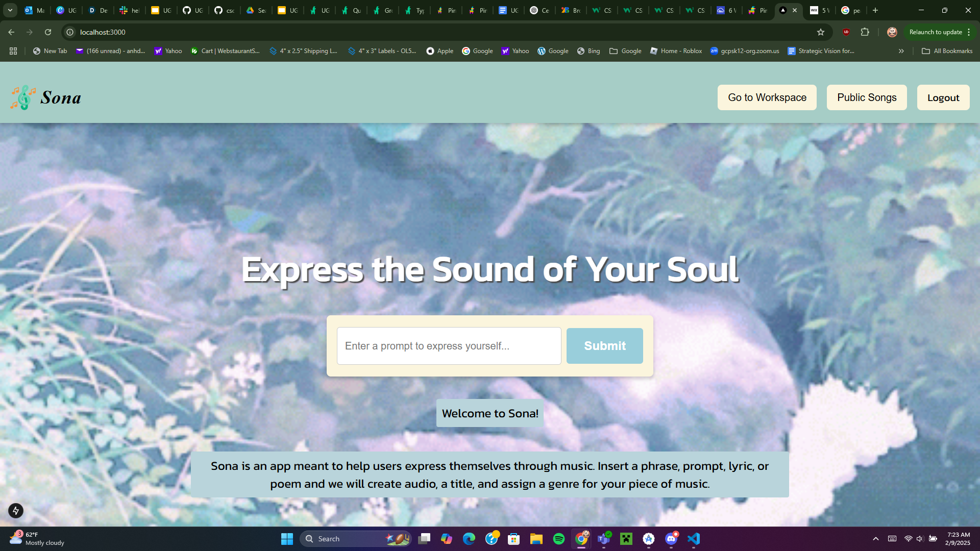This screenshot has height=551, width=980.
Task: Go to Workspace page
Action: (767, 97)
